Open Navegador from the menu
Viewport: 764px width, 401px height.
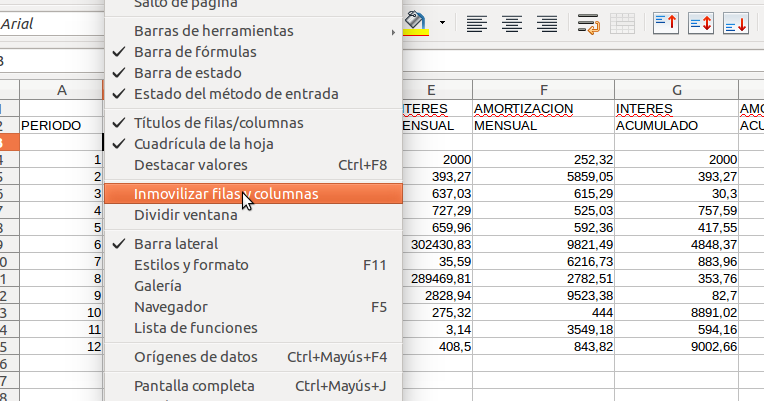tap(253, 306)
